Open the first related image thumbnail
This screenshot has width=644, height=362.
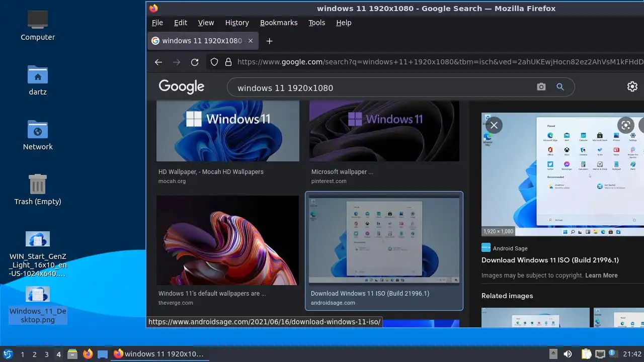(x=535, y=317)
